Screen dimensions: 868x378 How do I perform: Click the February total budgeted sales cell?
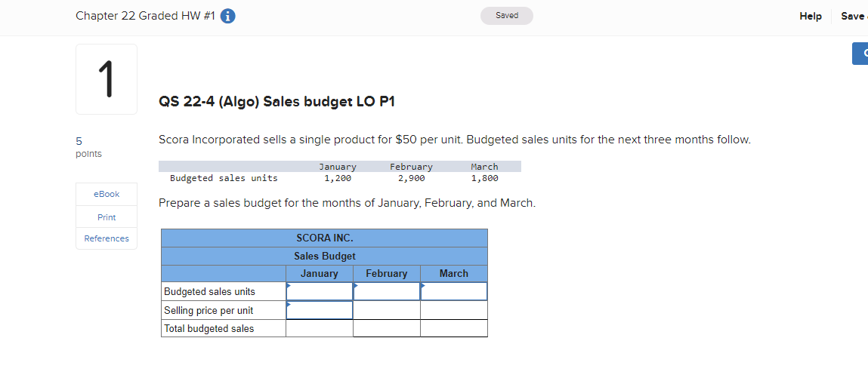[386, 328]
